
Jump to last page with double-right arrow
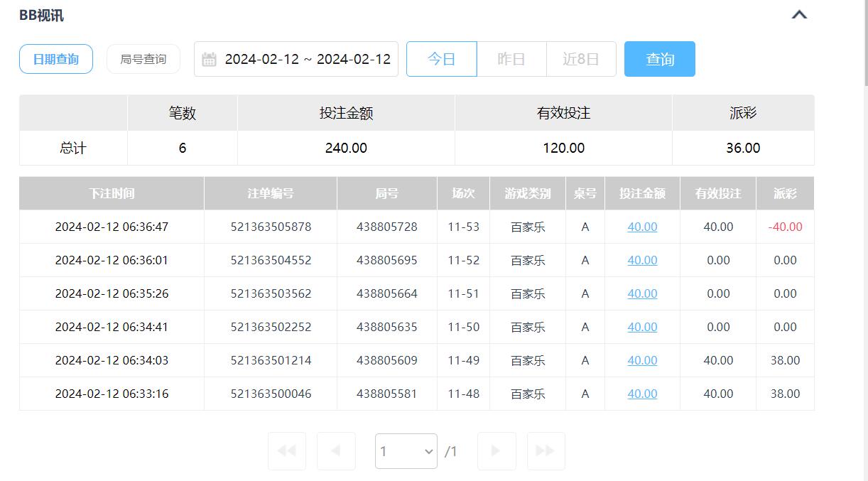(546, 450)
